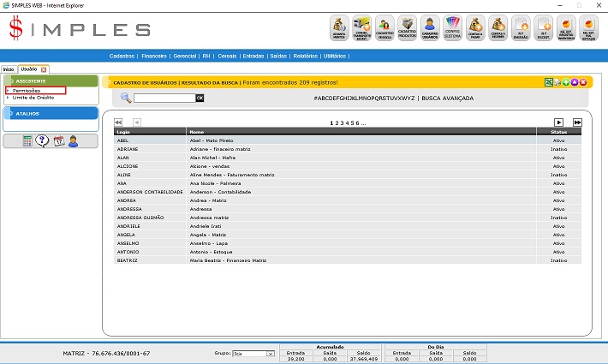Click the Limite de Crédito link
The image size is (608, 364).
[32, 98]
